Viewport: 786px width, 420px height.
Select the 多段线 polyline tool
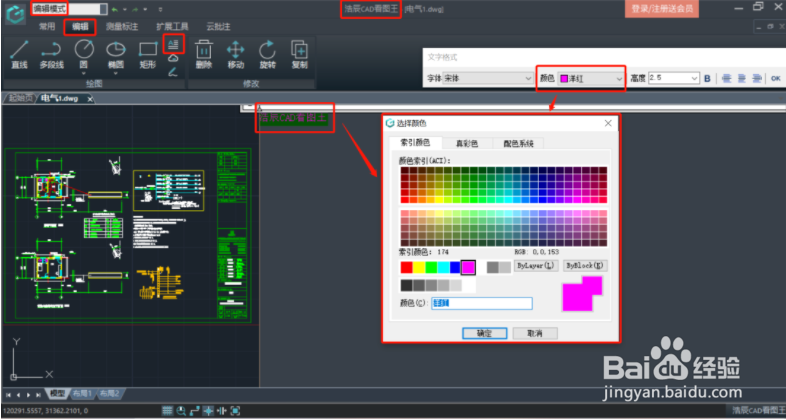point(51,55)
